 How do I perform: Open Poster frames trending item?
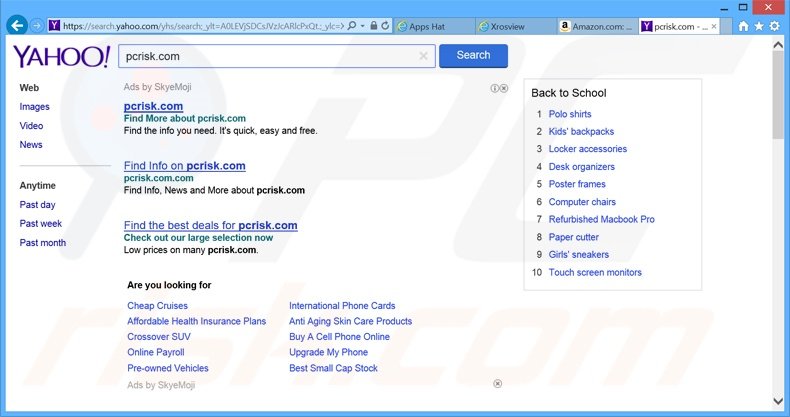click(577, 184)
